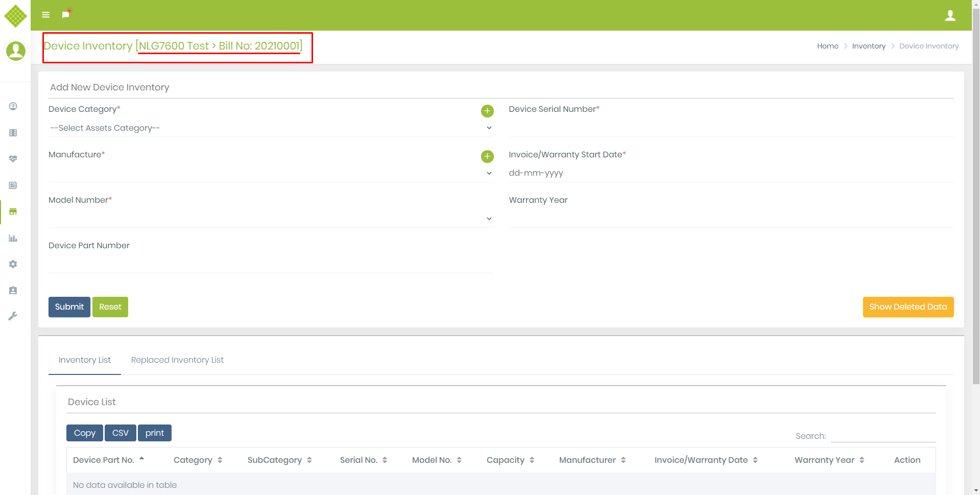Select the grid modules icon in sidebar
The image size is (980, 495).
(x=13, y=133)
